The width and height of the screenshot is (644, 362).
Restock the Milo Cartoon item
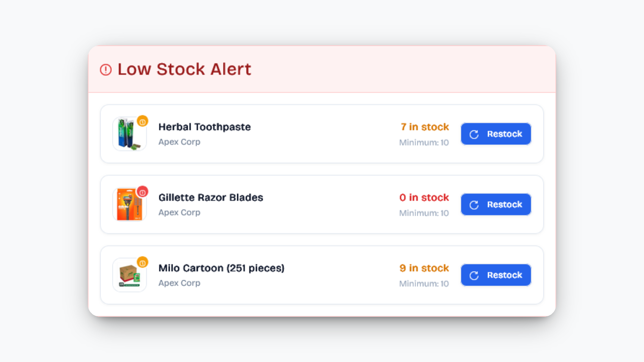pyautogui.click(x=496, y=275)
